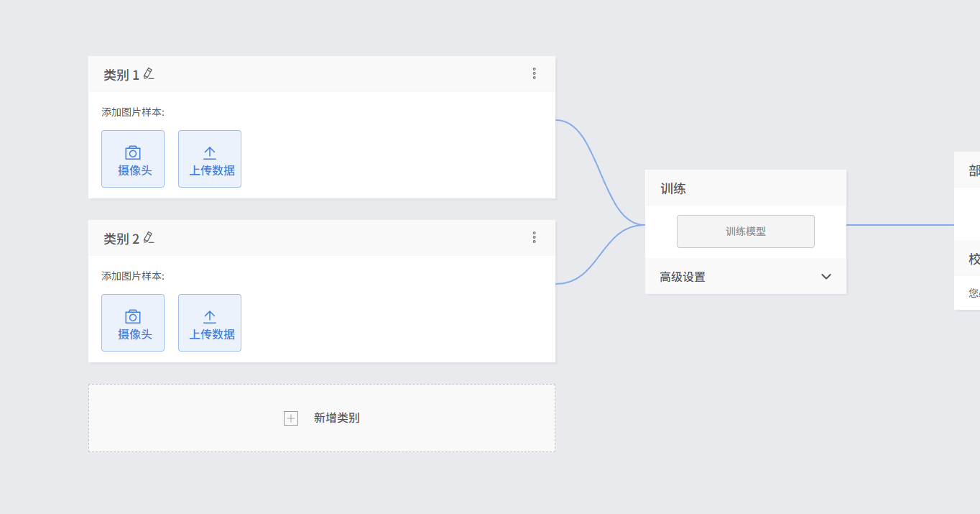Click the 高级设置 label text

click(x=683, y=277)
